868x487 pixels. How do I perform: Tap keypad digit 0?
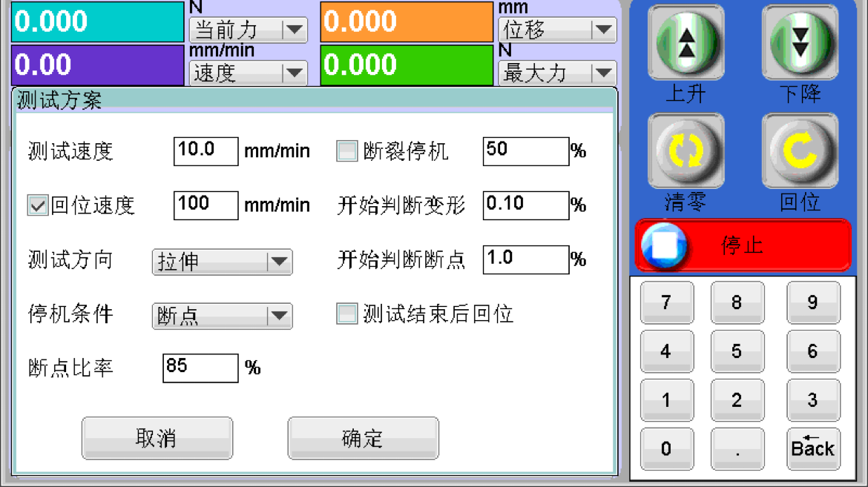click(x=666, y=448)
